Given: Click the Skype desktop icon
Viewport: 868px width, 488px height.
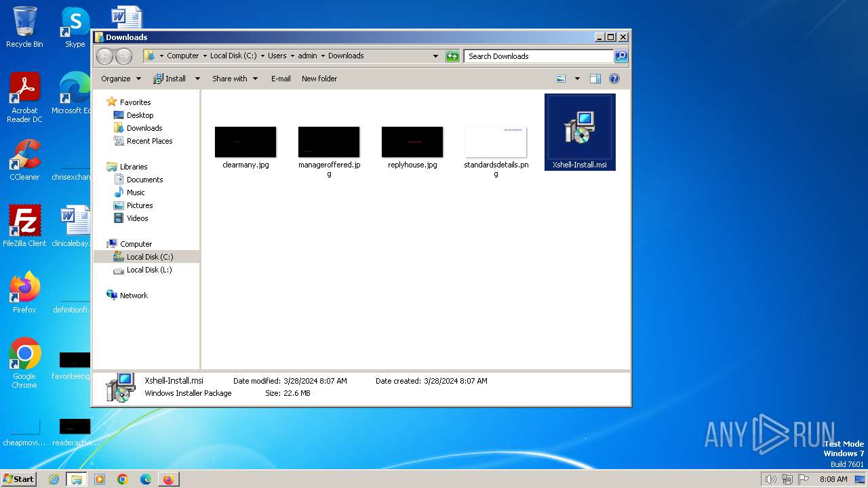Looking at the screenshot, I should tap(75, 27).
